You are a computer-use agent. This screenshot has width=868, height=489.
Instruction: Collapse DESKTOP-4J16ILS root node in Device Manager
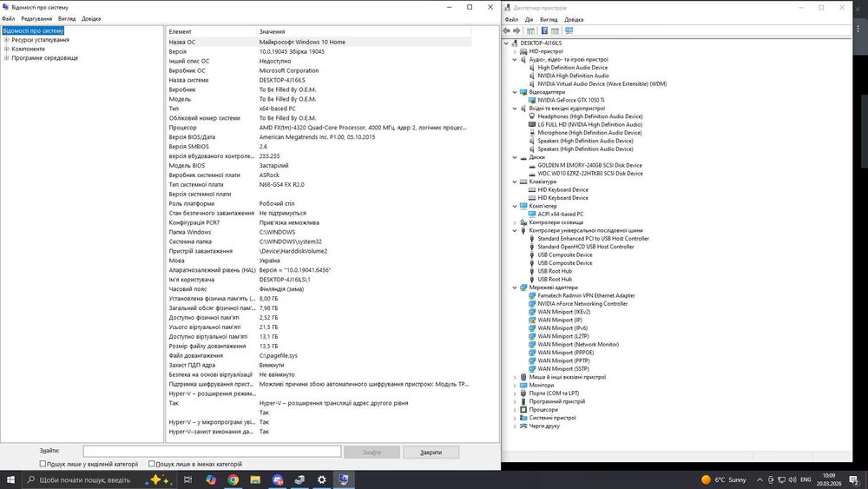pos(506,43)
